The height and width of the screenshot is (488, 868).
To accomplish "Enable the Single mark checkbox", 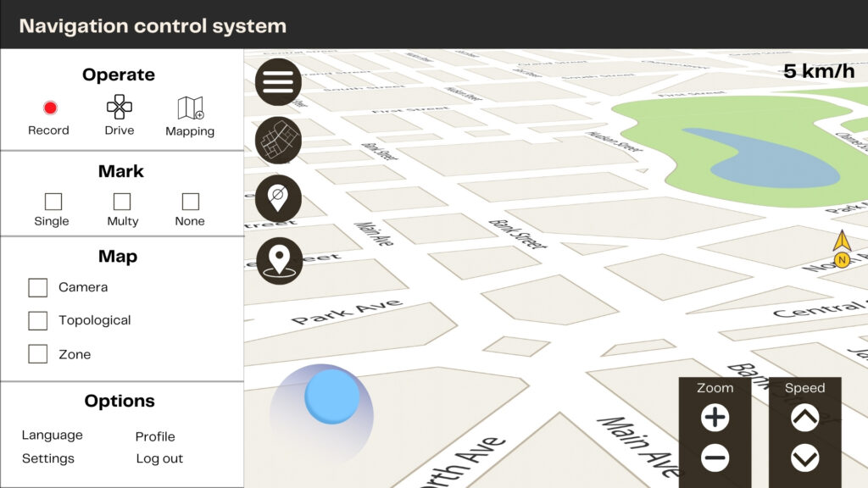I will point(53,201).
